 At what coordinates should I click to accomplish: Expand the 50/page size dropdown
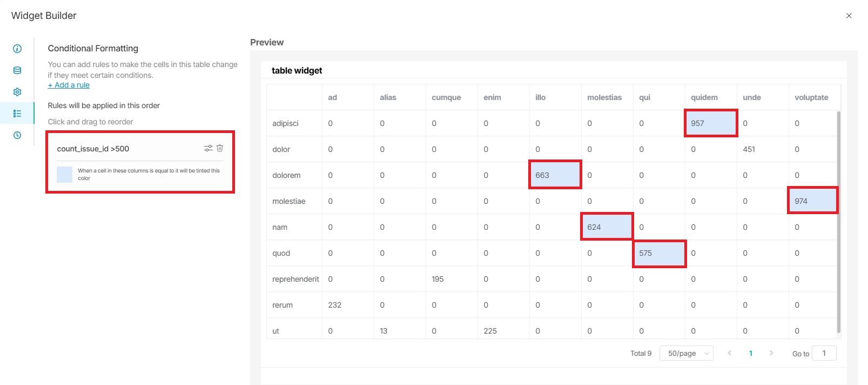click(x=686, y=353)
